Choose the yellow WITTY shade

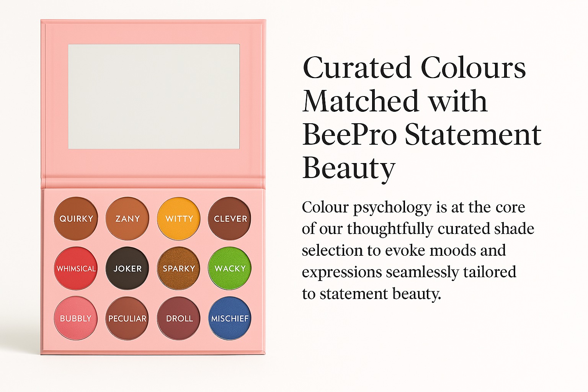tap(179, 219)
